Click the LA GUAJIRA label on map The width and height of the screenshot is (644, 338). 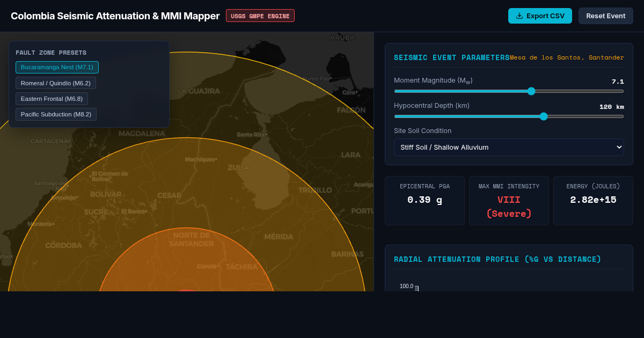(199, 91)
